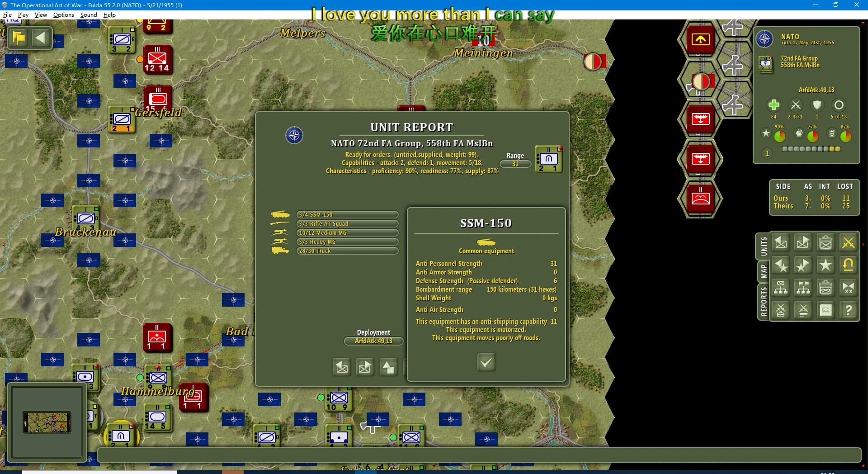Click the up arrow button in Unit Report
Screen dimensions: 868x474
click(388, 367)
